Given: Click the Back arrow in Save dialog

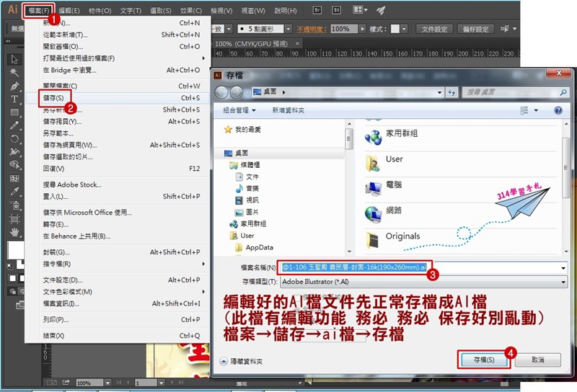Looking at the screenshot, I should click(221, 92).
